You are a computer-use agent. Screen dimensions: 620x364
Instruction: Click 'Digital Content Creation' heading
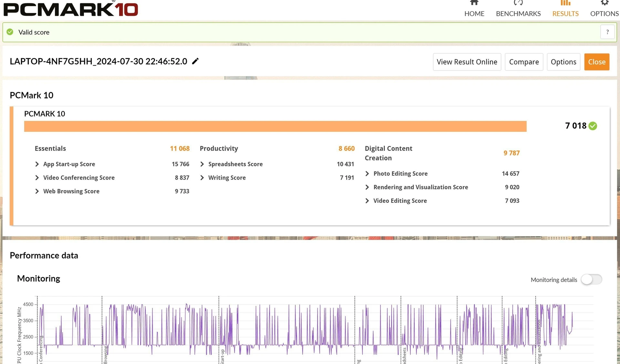click(x=388, y=153)
